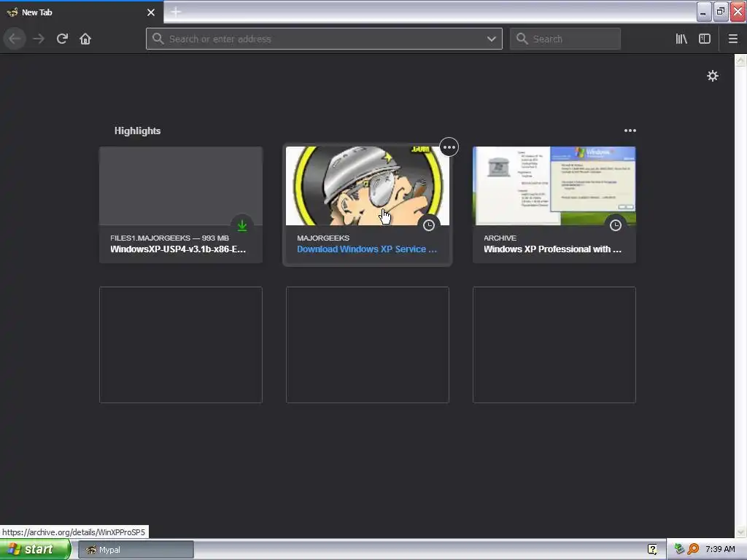Click Download Windows XP Service link
747x560 pixels.
pyautogui.click(x=367, y=249)
